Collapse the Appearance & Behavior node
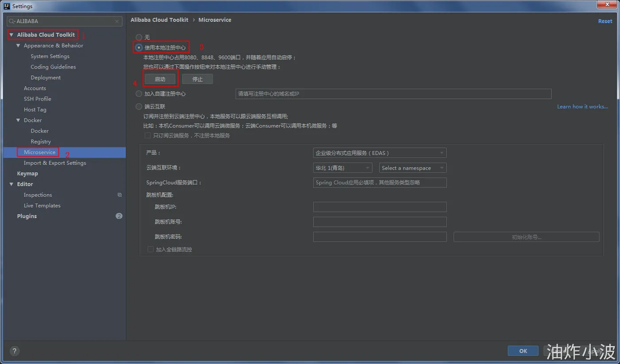Viewport: 620px width, 364px height. point(18,46)
